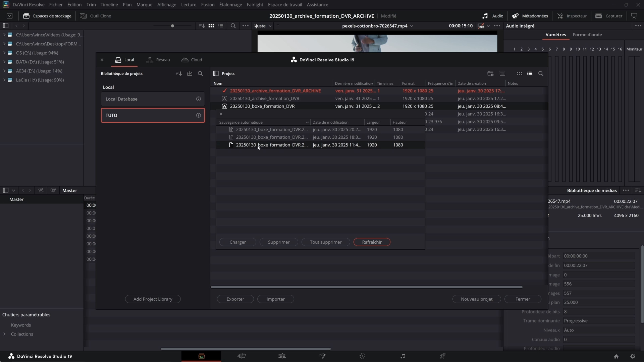
Task: Click restore project library icon
Action: [x=190, y=73]
